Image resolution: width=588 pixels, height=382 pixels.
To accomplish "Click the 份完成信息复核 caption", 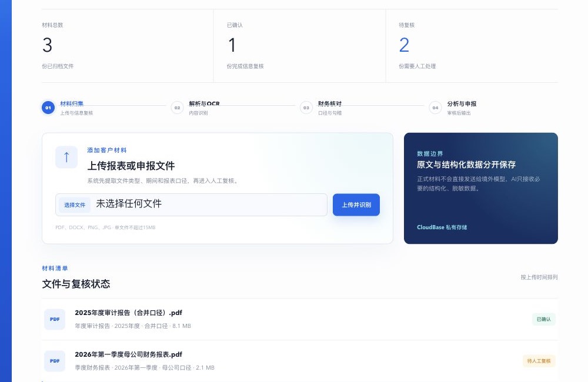I will pos(245,66).
